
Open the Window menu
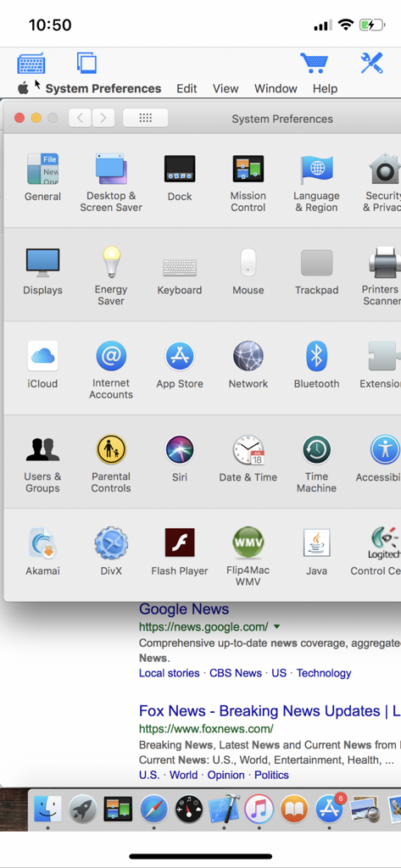(276, 88)
